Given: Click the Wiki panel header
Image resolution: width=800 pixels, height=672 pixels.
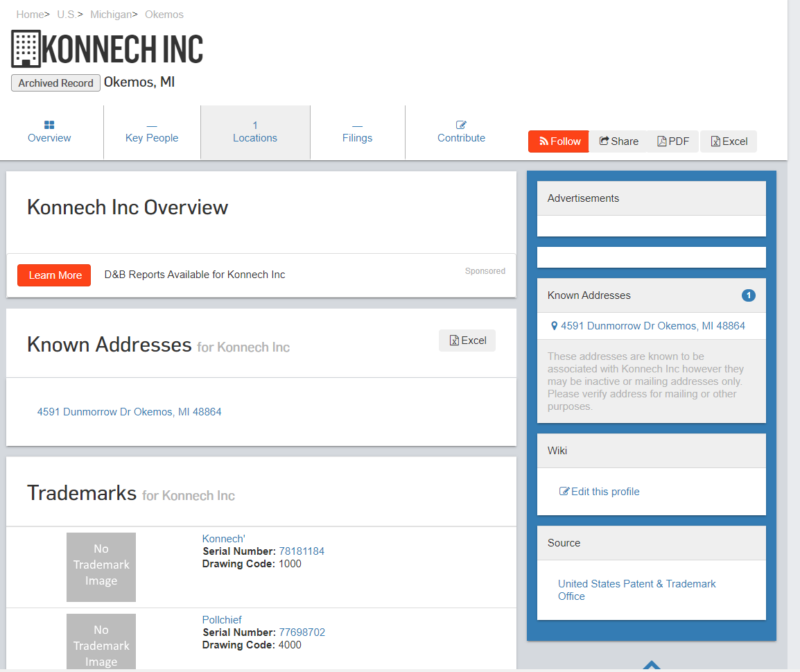Looking at the screenshot, I should [652, 451].
